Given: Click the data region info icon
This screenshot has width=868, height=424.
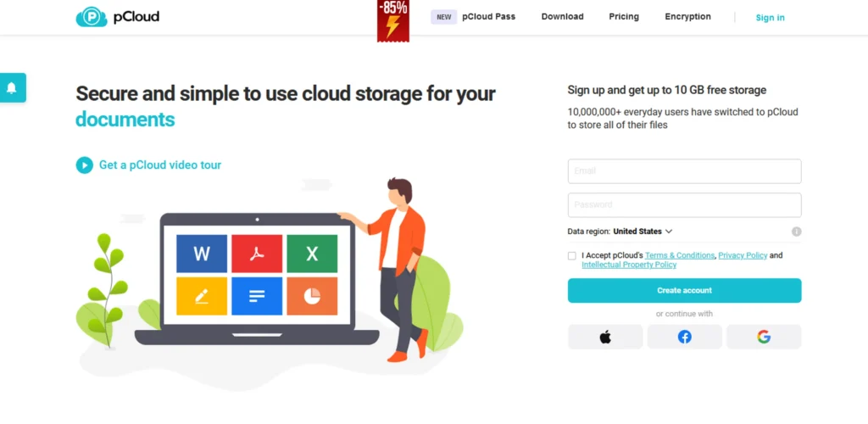Looking at the screenshot, I should pyautogui.click(x=796, y=232).
